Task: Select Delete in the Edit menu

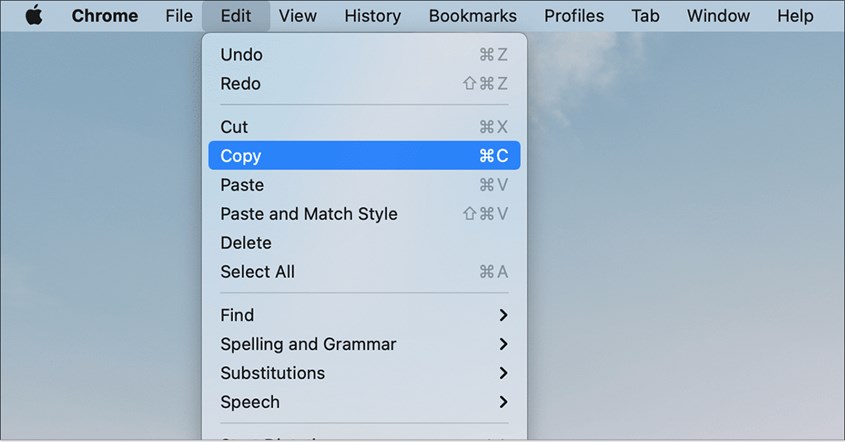Action: [x=364, y=243]
